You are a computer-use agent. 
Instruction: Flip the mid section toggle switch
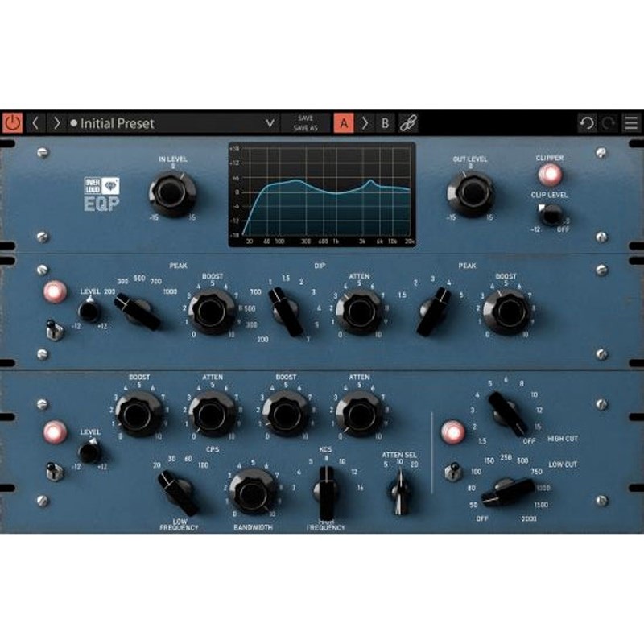(54, 331)
